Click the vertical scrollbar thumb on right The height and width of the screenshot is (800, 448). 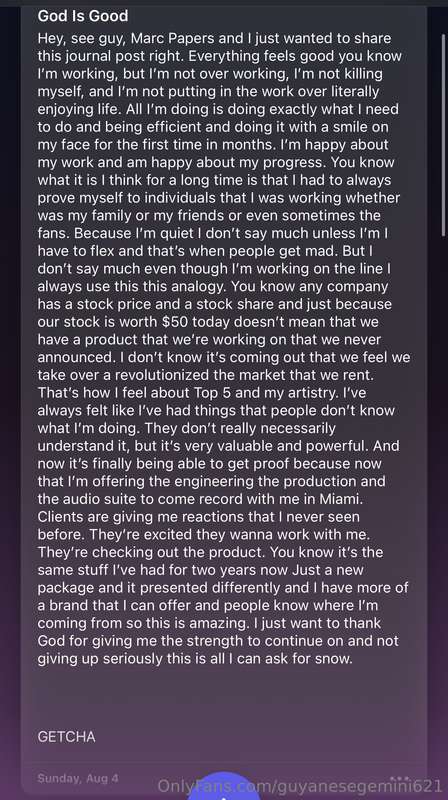[444, 135]
